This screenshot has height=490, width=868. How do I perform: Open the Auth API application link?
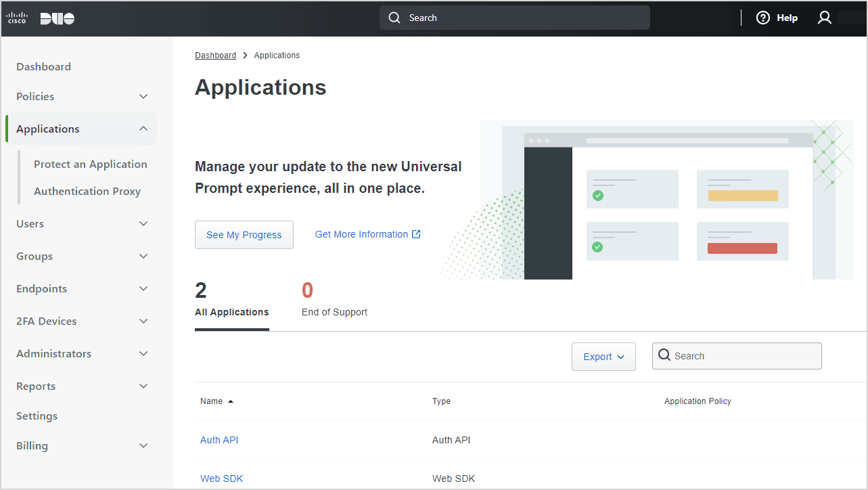tap(219, 440)
